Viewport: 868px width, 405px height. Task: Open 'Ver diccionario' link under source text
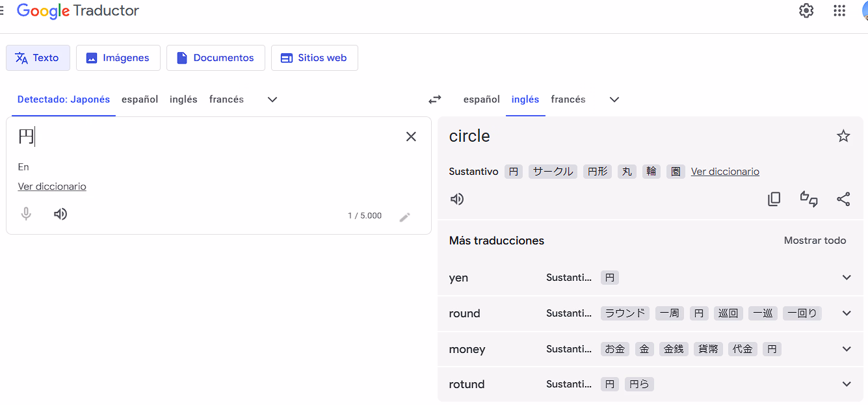pyautogui.click(x=52, y=187)
